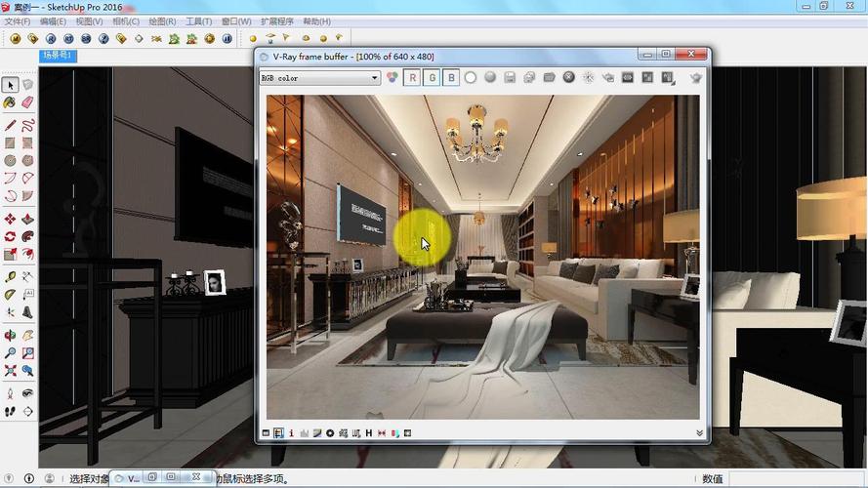Toggle the green channel G button
The height and width of the screenshot is (488, 868).
[x=432, y=78]
